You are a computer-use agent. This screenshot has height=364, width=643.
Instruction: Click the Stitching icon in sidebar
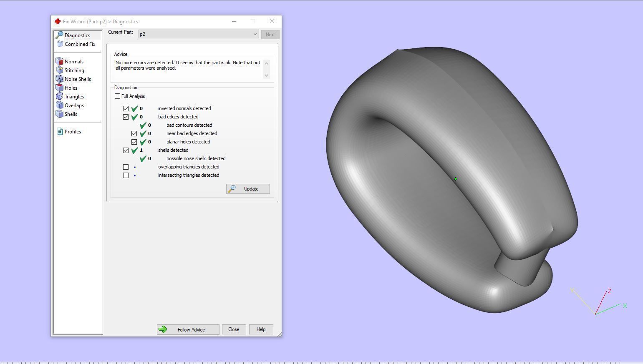pos(59,70)
